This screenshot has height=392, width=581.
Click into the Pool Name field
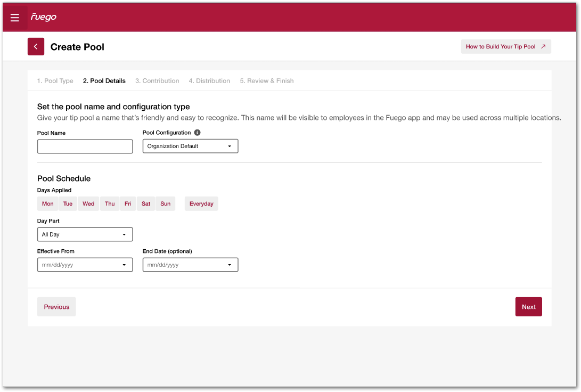[x=85, y=146]
